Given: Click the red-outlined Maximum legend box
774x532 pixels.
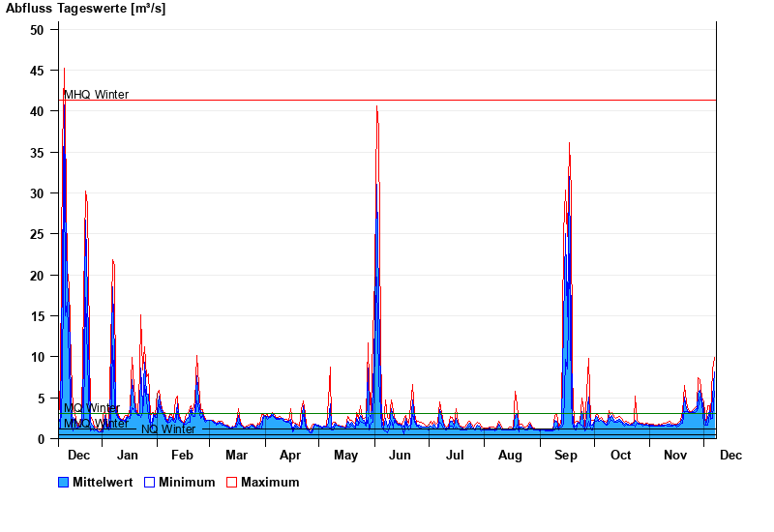Looking at the screenshot, I should (232, 482).
